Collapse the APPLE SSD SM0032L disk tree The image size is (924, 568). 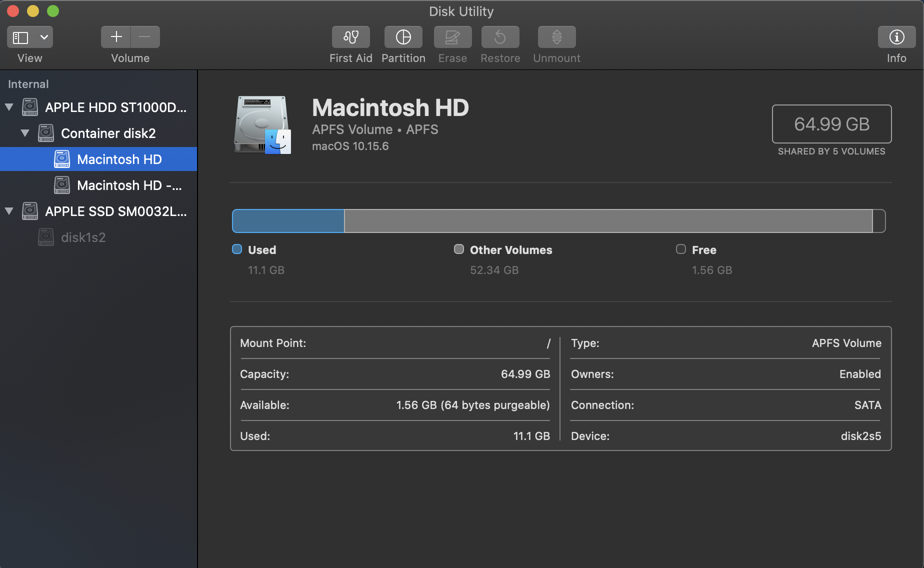[x=9, y=211]
